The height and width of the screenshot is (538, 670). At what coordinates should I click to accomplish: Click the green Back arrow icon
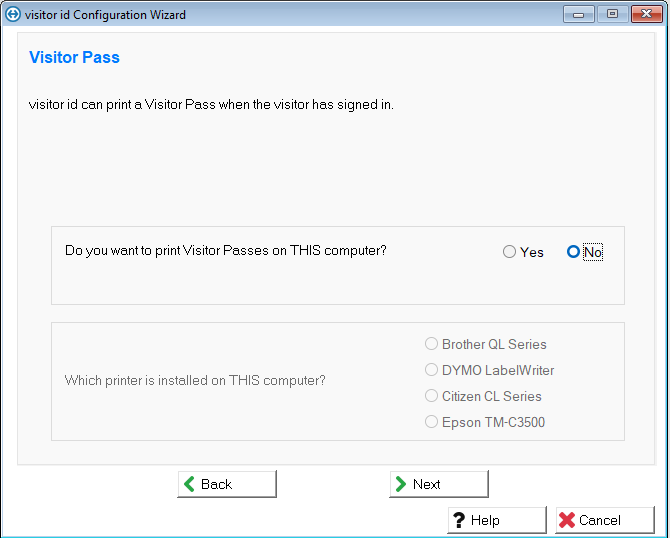pos(189,484)
